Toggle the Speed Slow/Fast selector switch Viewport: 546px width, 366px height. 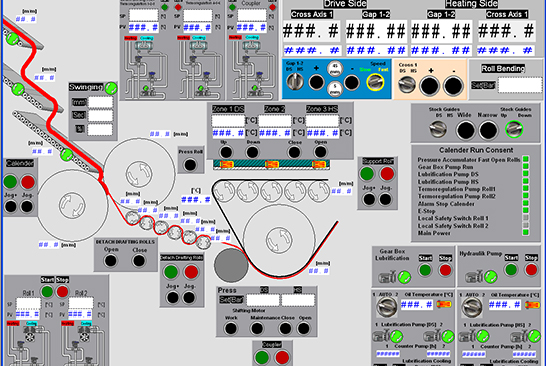pos(375,82)
